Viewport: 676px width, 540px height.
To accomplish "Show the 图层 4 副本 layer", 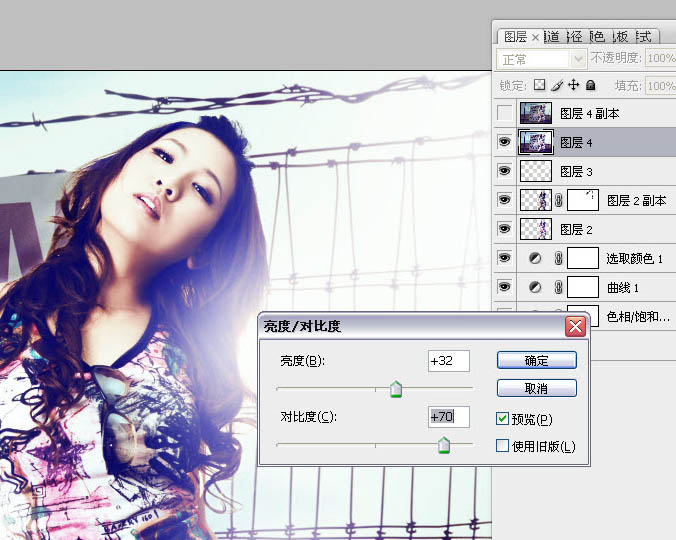I will (x=504, y=114).
